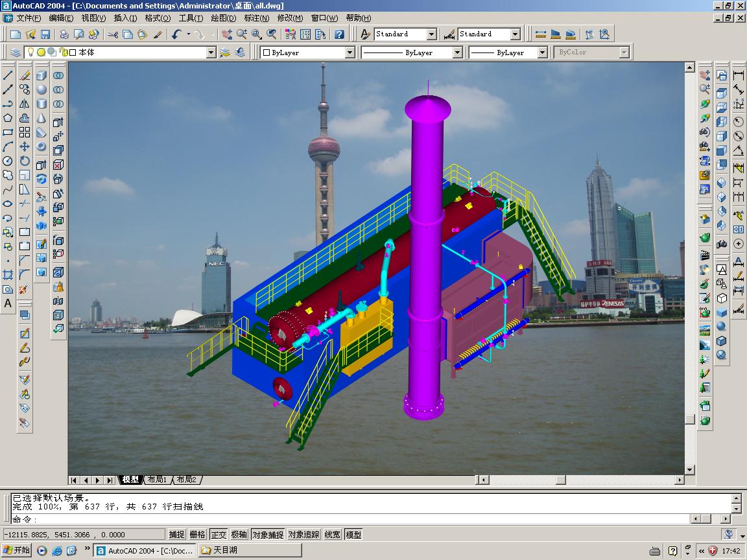Viewport: 747px width, 560px height.
Task: Click the Save file icon
Action: click(45, 34)
